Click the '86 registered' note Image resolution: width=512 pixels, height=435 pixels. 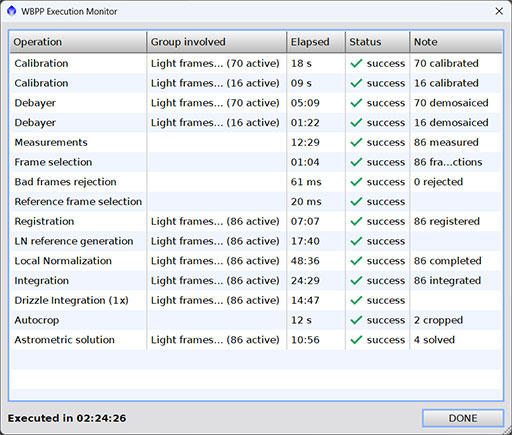tap(447, 221)
